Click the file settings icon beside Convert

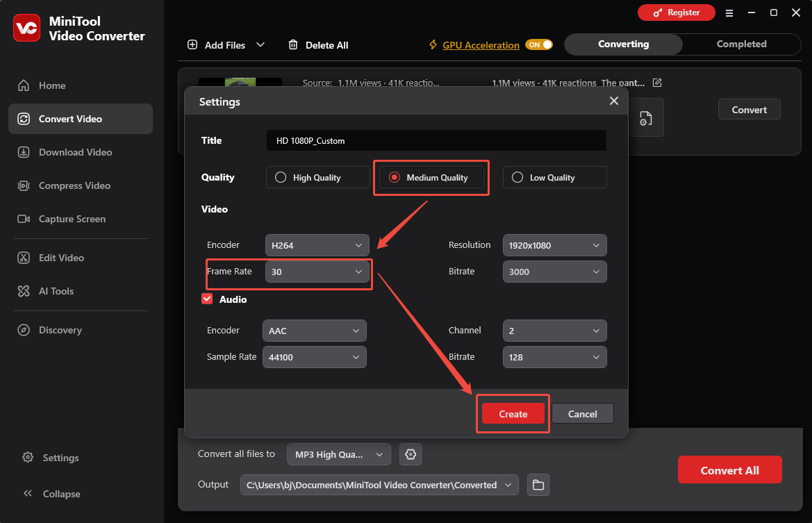pos(646,118)
